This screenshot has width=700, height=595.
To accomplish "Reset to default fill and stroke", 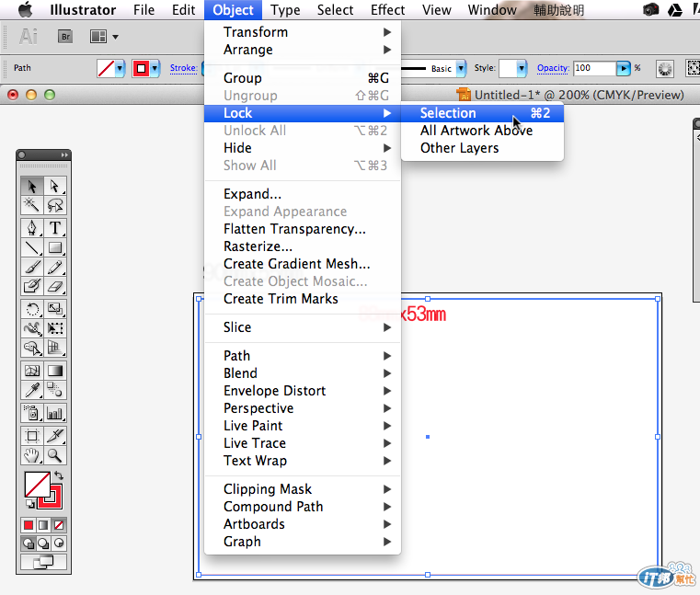I will (x=29, y=504).
